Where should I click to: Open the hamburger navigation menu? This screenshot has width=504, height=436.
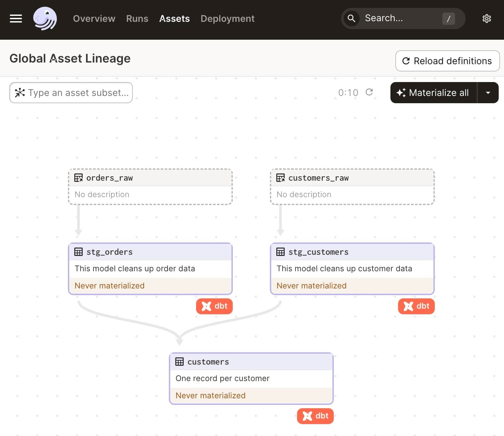[x=16, y=19]
